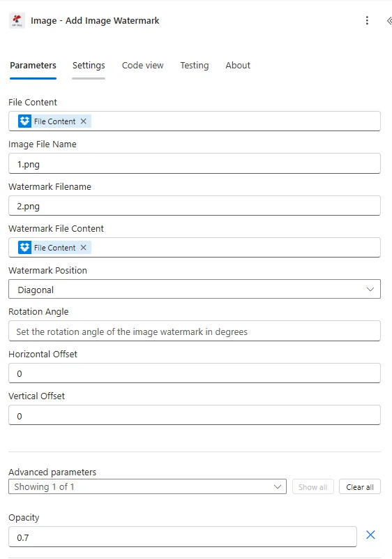Select the About tab

coord(238,65)
